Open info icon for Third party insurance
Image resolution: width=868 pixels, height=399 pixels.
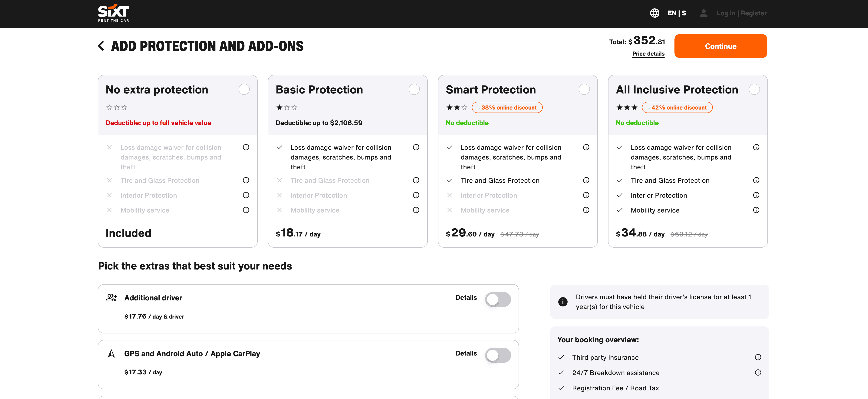[758, 357]
